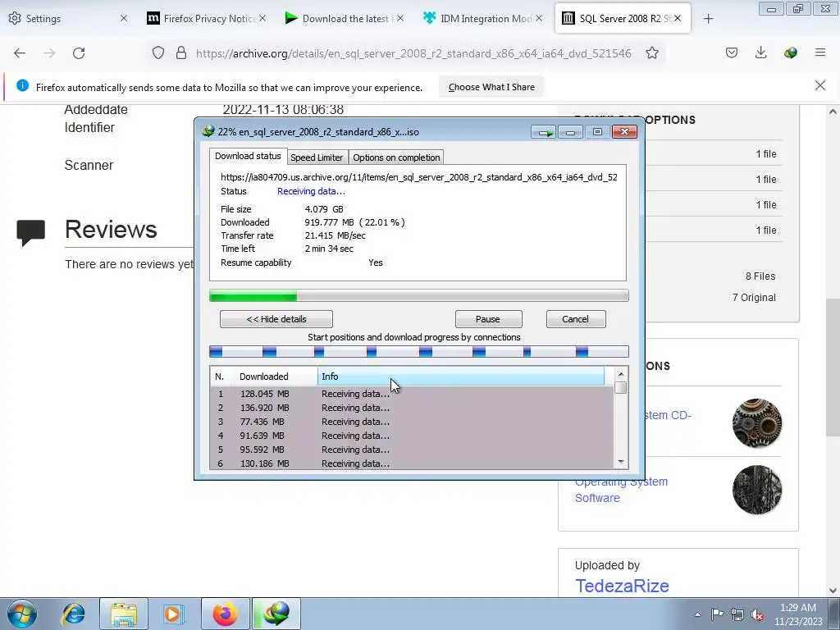840x630 pixels.
Task: Switch to Internet Download Manager on taskbar
Action: 276,614
